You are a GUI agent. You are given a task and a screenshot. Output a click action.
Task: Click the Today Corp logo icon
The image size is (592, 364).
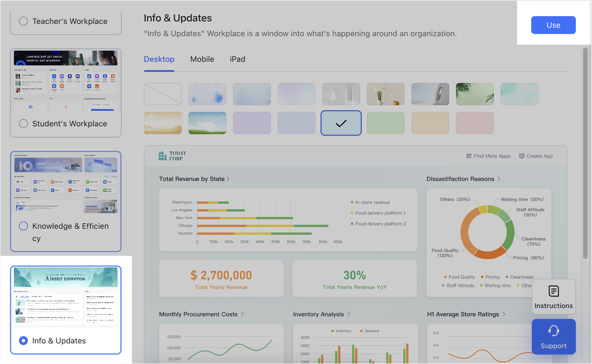162,156
